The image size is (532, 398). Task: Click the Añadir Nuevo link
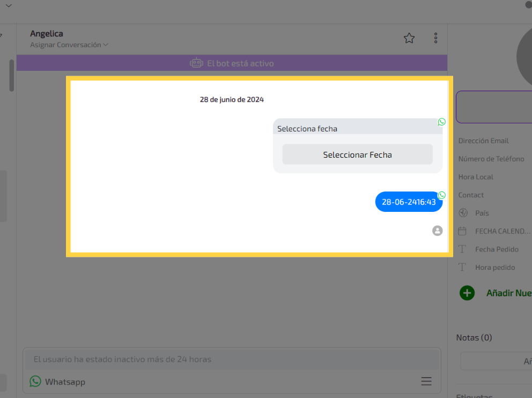[508, 293]
